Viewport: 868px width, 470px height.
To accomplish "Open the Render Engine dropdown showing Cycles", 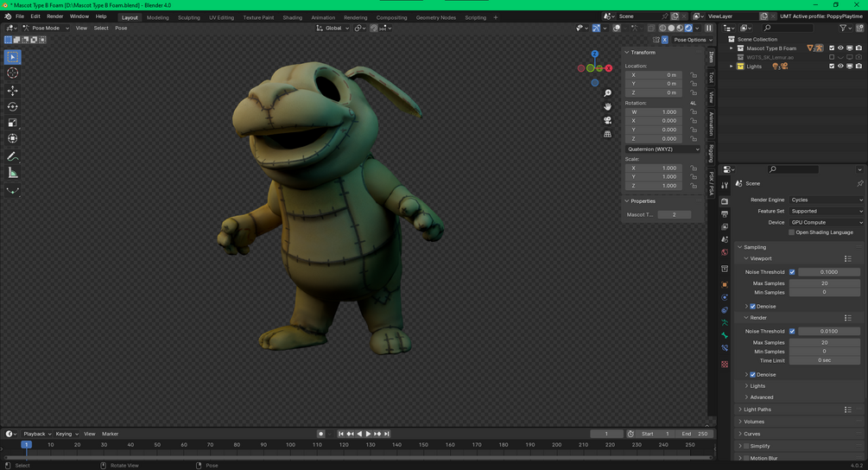I will click(x=826, y=200).
